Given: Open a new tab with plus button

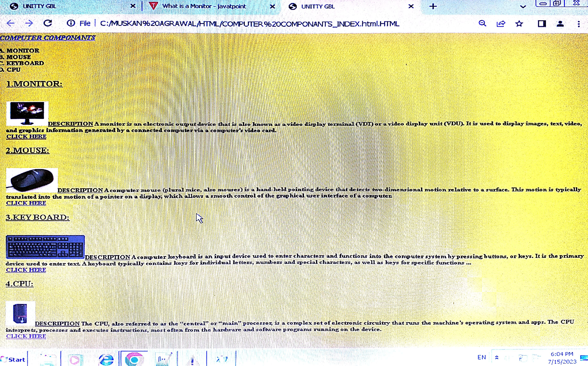Looking at the screenshot, I should point(433,6).
